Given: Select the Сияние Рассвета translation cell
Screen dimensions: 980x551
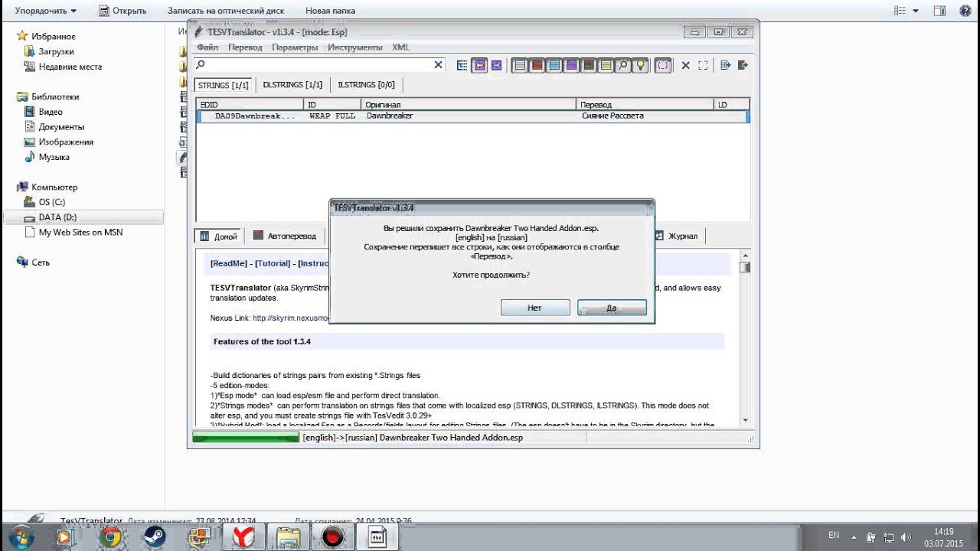Looking at the screenshot, I should click(x=645, y=116).
